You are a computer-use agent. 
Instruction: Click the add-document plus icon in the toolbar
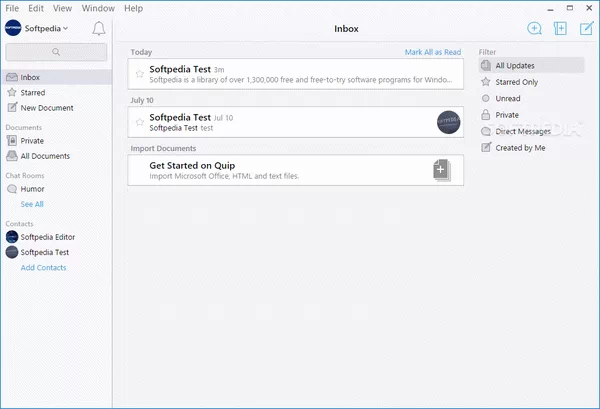tap(560, 29)
